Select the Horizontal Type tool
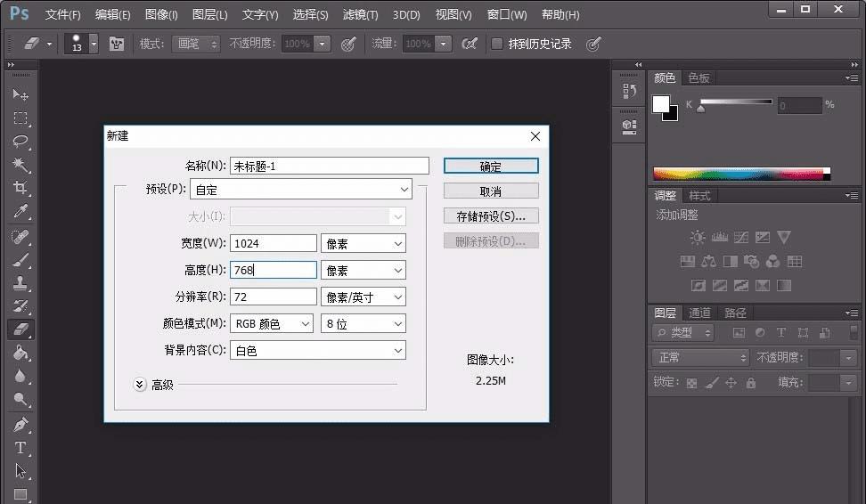The height and width of the screenshot is (504, 866). tap(20, 448)
